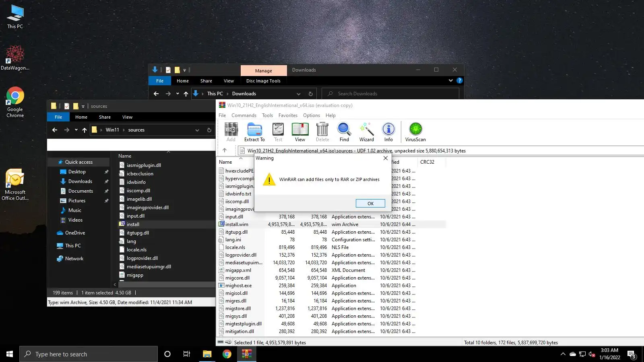Click the Extract To toolbar icon
644x362 pixels.
254,132
